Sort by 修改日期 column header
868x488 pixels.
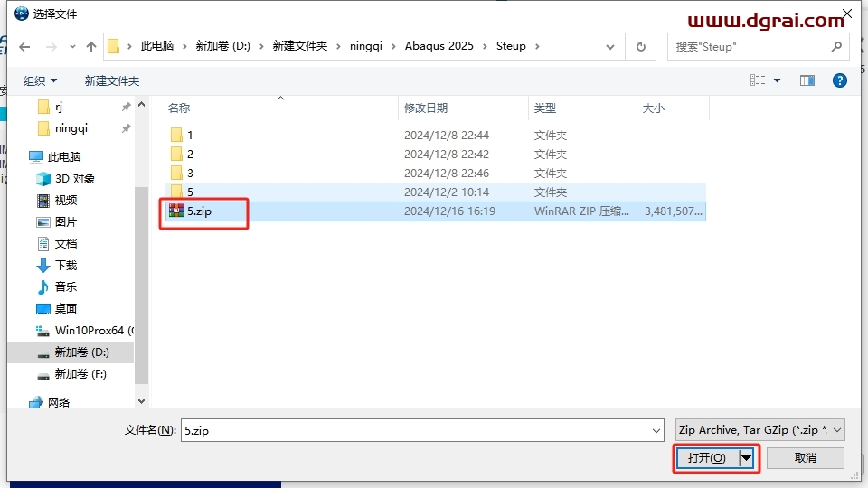pyautogui.click(x=426, y=108)
